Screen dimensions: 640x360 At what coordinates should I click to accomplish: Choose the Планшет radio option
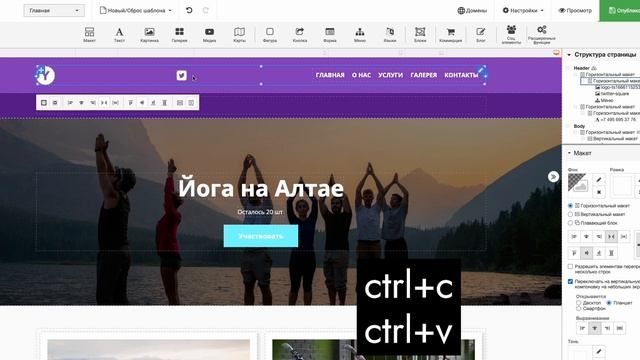pos(609,303)
